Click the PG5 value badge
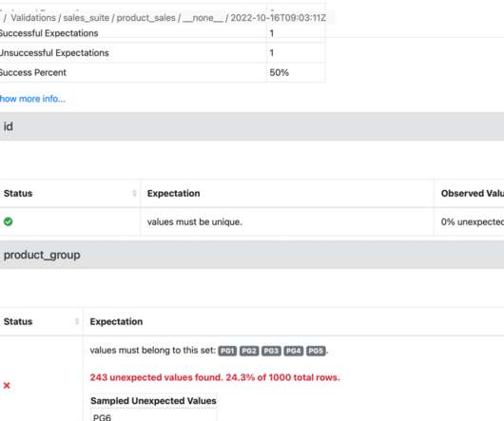This screenshot has height=421, width=504. coord(316,351)
